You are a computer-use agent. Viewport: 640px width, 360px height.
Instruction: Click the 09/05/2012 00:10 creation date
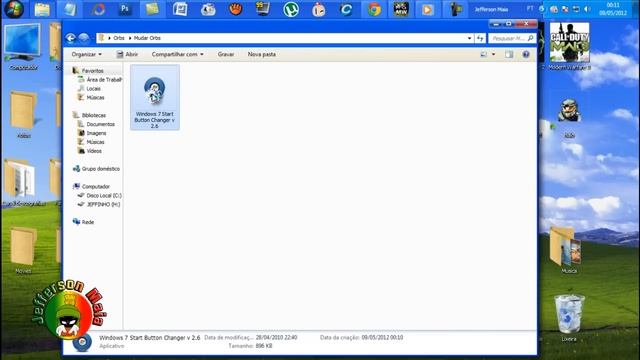pyautogui.click(x=382, y=338)
